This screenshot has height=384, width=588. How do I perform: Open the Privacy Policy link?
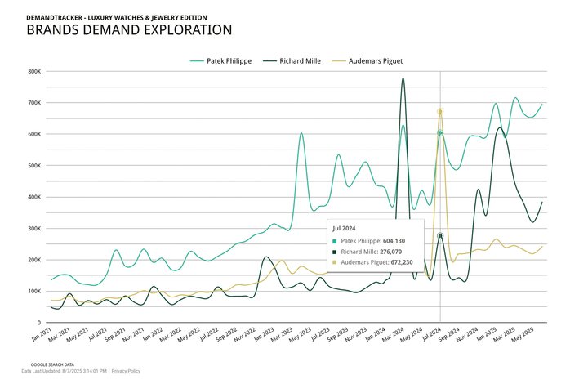pyautogui.click(x=126, y=370)
